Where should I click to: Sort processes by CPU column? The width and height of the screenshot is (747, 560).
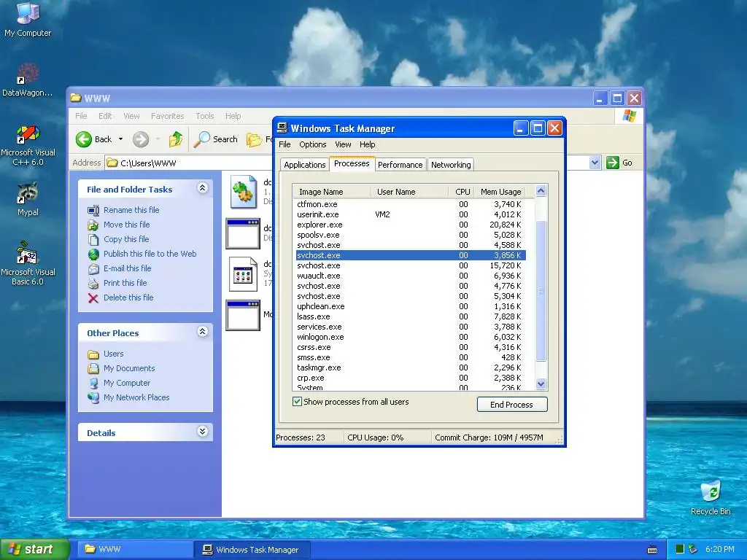(x=461, y=192)
